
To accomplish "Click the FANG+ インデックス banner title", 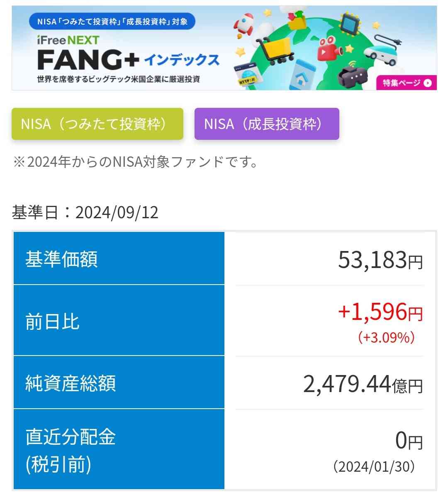I will (128, 60).
